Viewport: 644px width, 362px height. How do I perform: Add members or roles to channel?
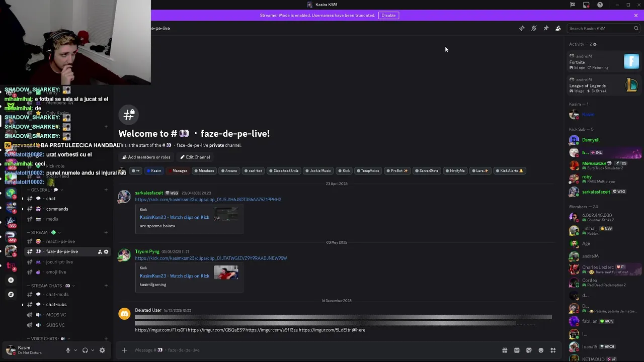coord(146,157)
